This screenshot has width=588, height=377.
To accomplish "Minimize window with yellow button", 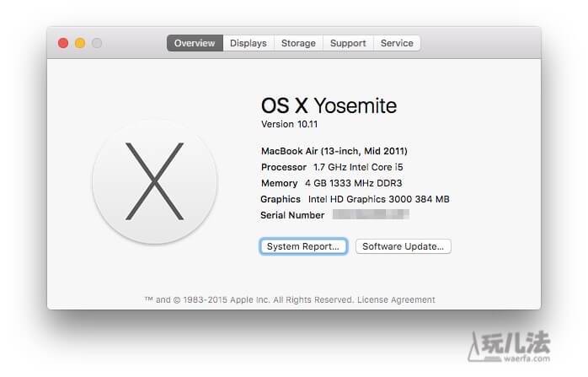I will click(80, 43).
